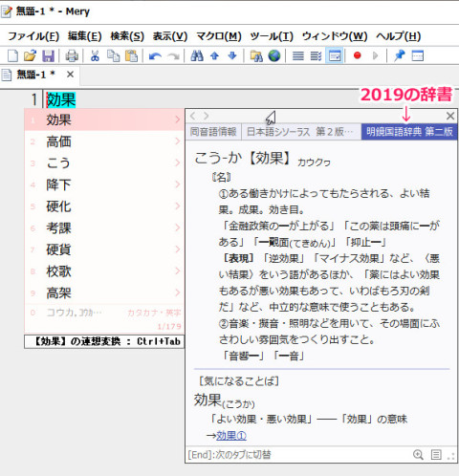Image resolution: width=459 pixels, height=476 pixels.
Task: Find next with down arrow icon
Action: [232, 56]
